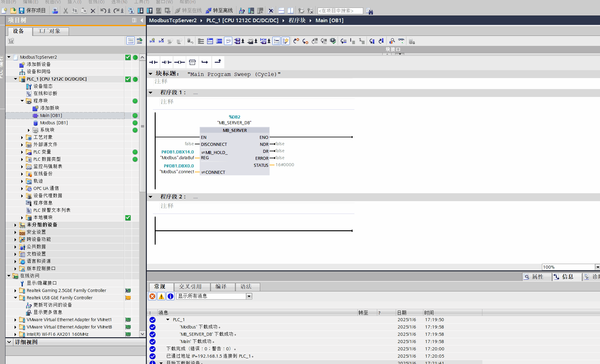
Task: Click MB_SERVER block in network 1
Action: [235, 151]
